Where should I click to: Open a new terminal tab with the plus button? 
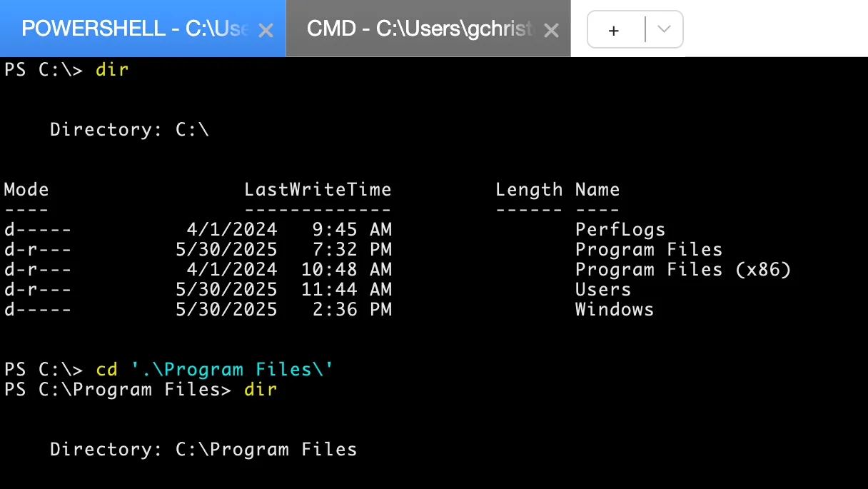(614, 29)
